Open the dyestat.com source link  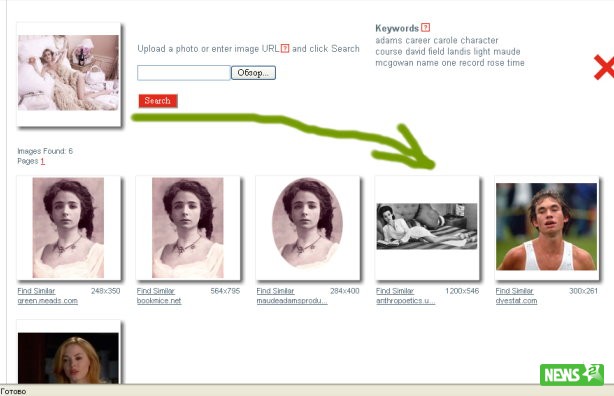click(x=516, y=301)
